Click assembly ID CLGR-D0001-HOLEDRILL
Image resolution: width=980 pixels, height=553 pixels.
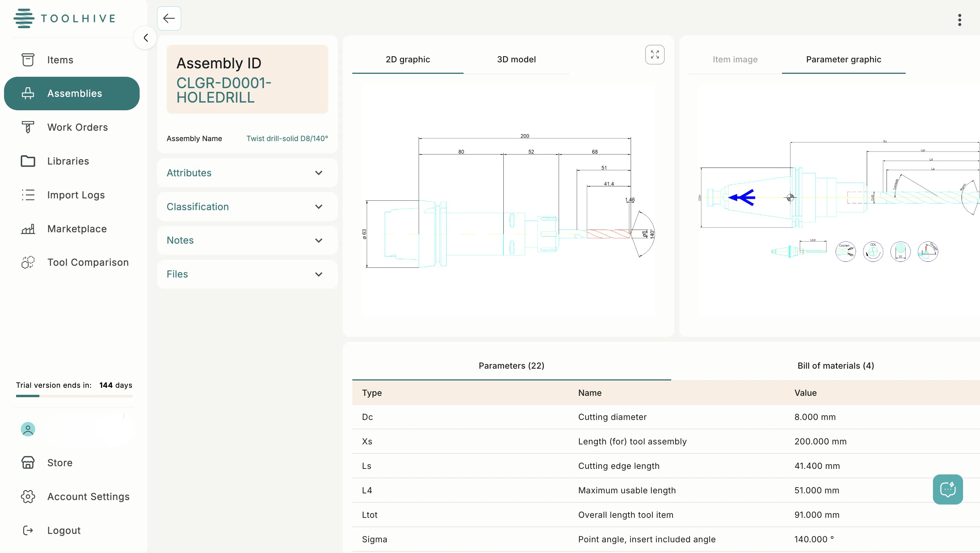click(x=224, y=90)
